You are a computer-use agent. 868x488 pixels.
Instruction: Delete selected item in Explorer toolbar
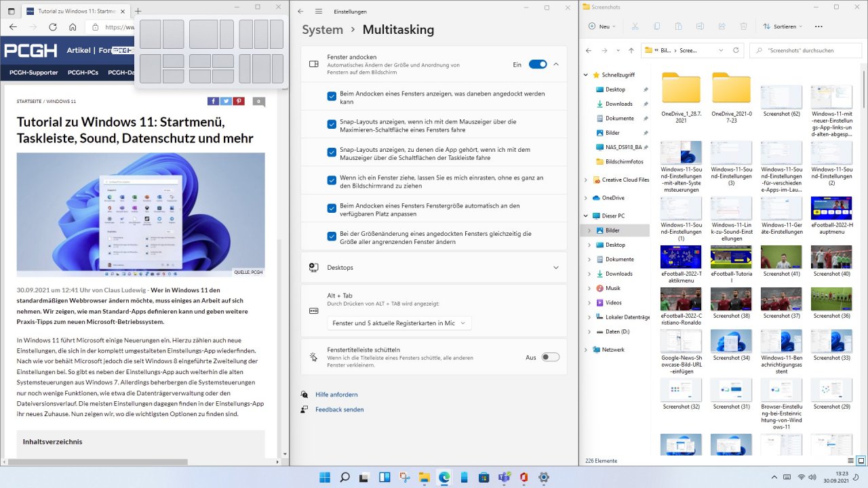point(743,26)
